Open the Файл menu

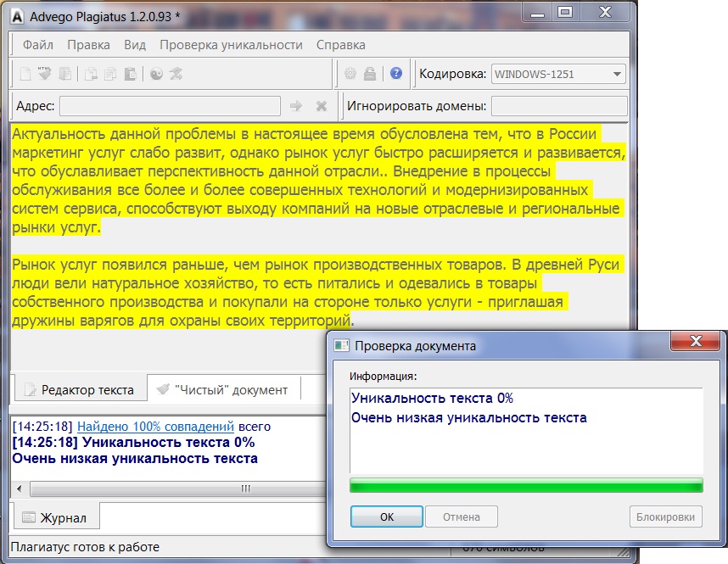[38, 45]
